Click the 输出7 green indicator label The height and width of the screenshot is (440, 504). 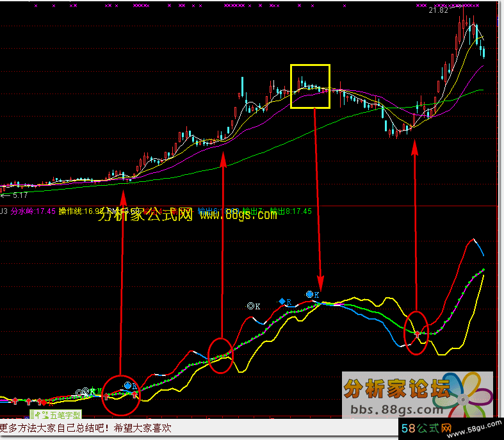(254, 211)
